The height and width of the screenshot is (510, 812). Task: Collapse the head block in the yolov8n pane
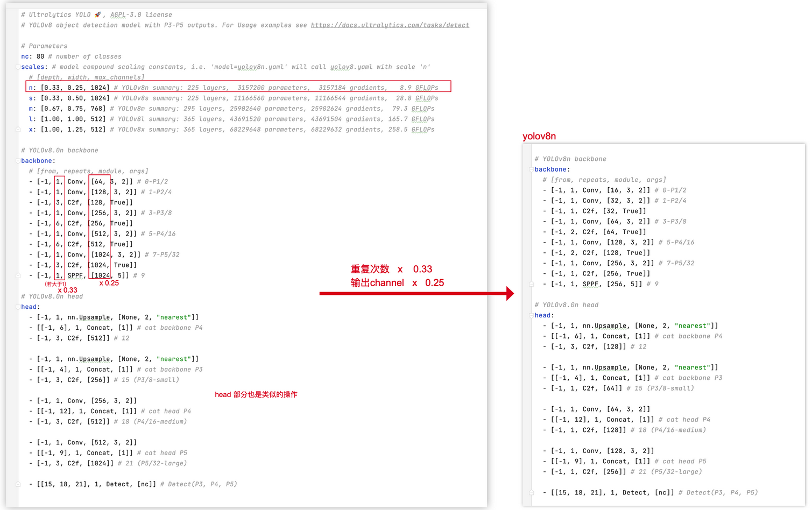point(531,316)
